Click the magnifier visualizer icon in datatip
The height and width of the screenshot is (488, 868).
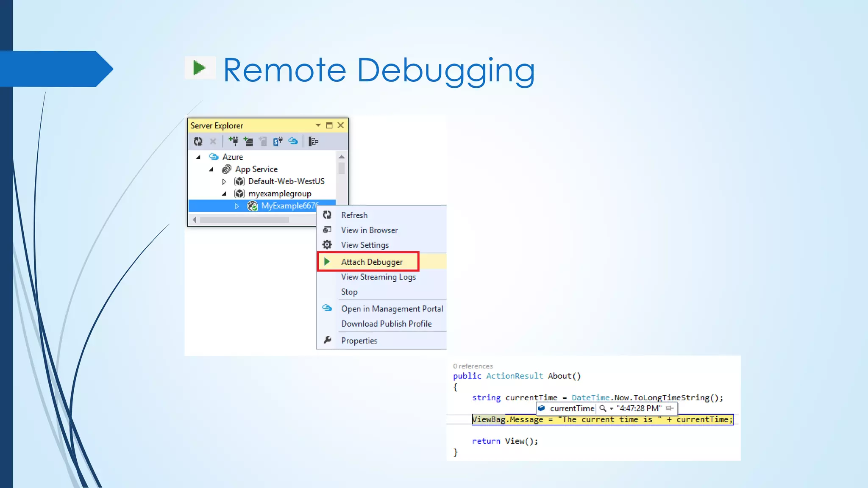click(602, 408)
